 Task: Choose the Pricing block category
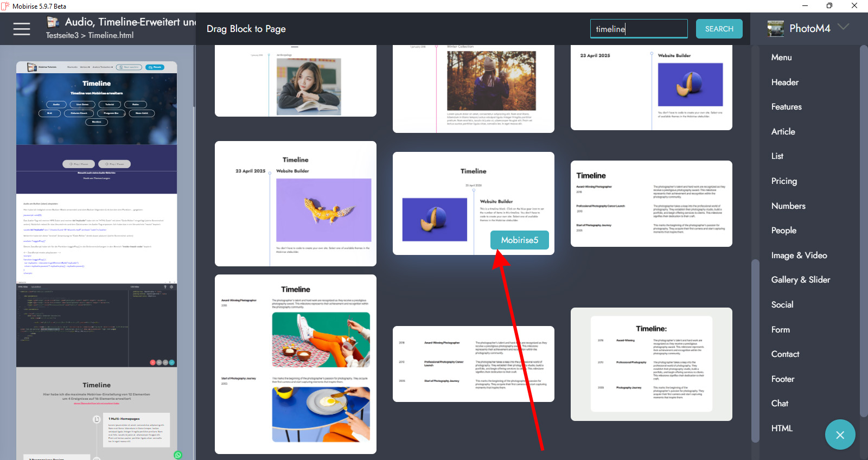point(784,181)
